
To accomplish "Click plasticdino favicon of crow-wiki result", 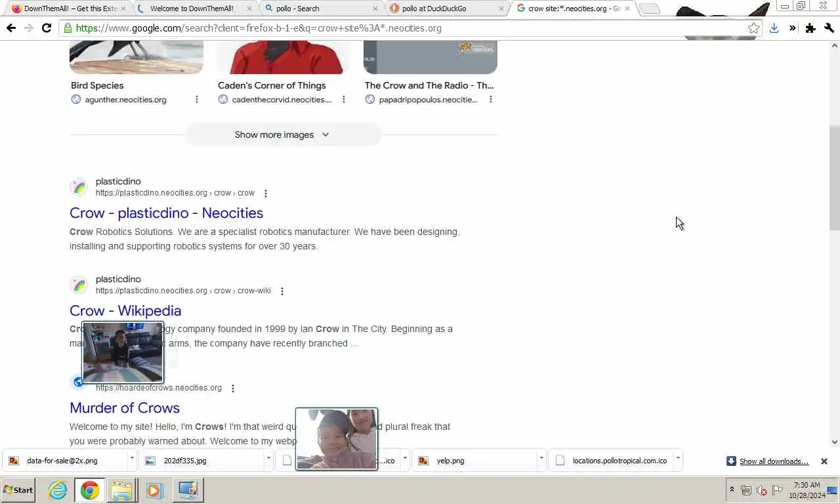I will [79, 285].
